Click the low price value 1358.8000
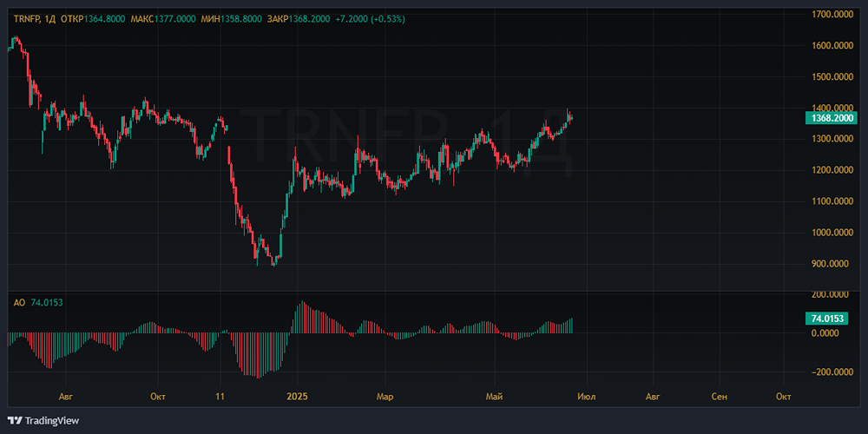 (x=240, y=19)
